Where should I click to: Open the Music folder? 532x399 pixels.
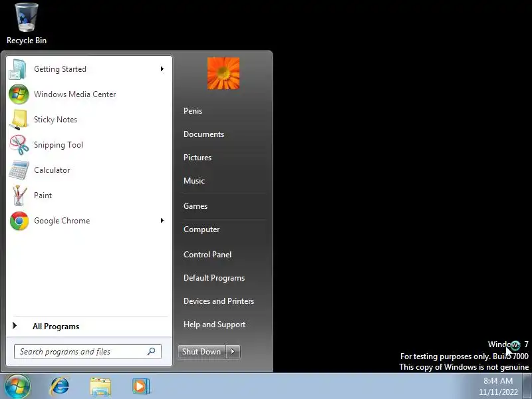point(194,181)
